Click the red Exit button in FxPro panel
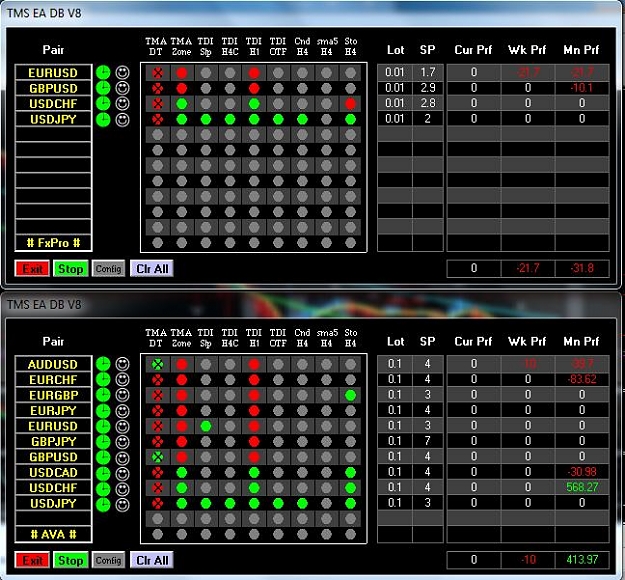The width and height of the screenshot is (625, 580). coord(32,269)
